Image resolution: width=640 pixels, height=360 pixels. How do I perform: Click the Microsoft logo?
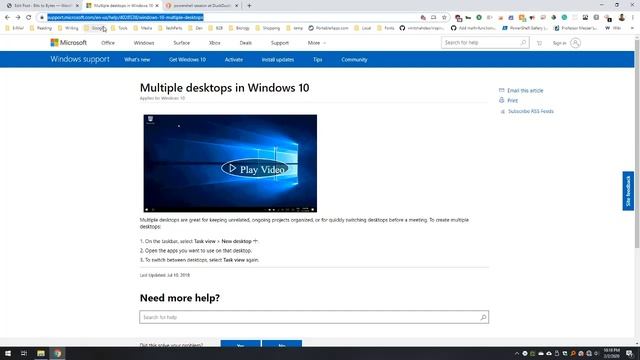[68, 42]
